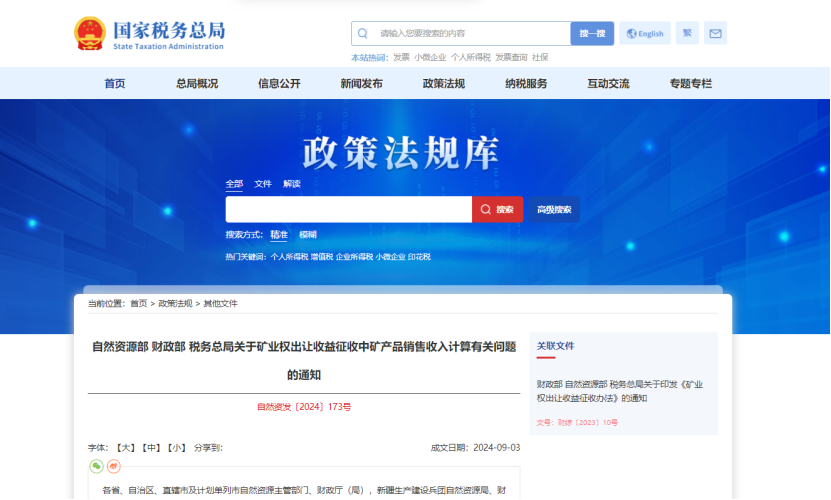Open 高级搜索 advanced search options
Image resolution: width=831 pixels, height=500 pixels.
554,209
